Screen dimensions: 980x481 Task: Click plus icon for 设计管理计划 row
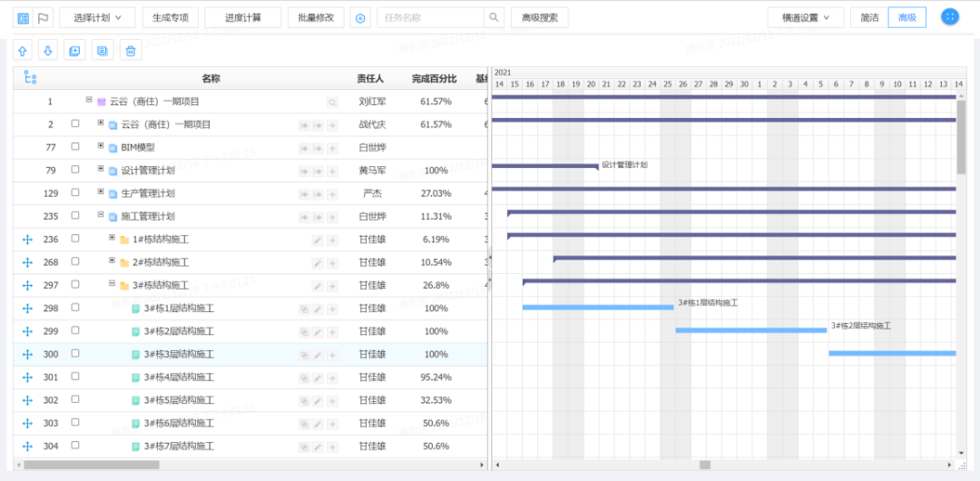(x=332, y=171)
